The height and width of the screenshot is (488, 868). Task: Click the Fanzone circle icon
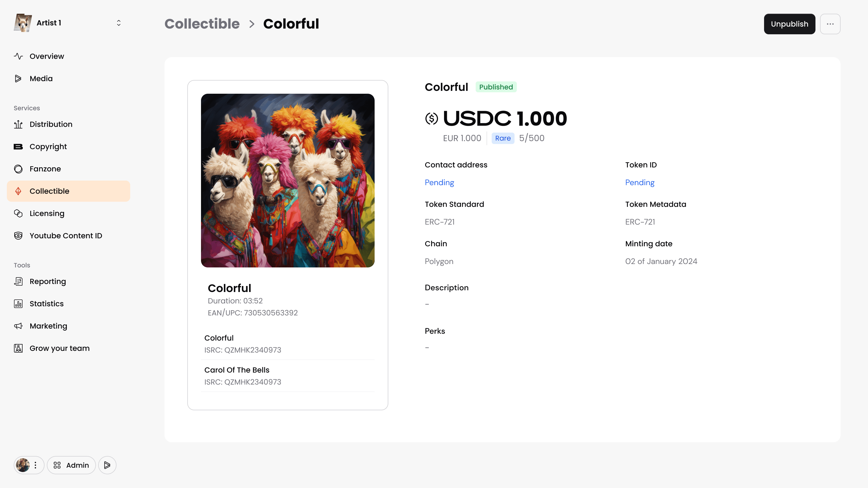tap(18, 169)
